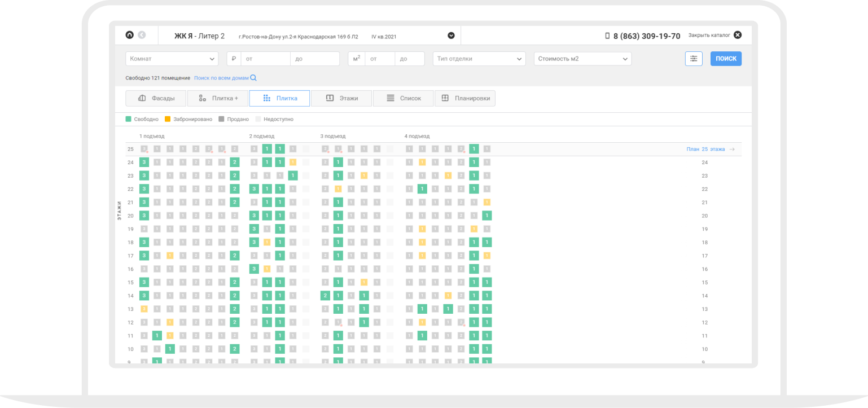Select green 3-room tile, floor 19, entrance 2
The width and height of the screenshot is (868, 408).
[254, 229]
